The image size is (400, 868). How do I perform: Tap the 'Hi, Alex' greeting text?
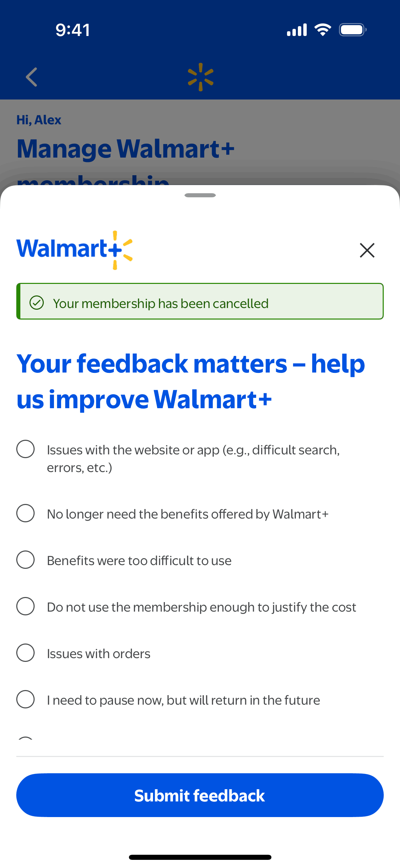click(x=39, y=120)
